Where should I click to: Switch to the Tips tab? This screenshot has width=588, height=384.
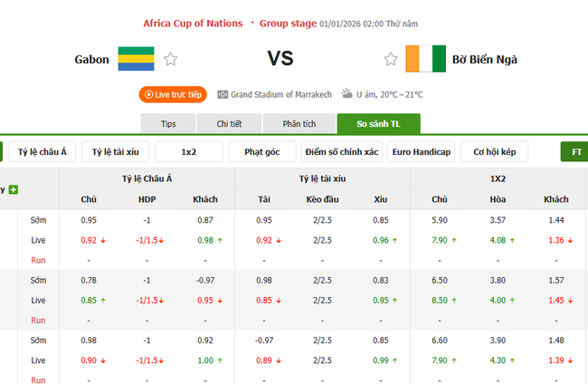[x=168, y=124]
